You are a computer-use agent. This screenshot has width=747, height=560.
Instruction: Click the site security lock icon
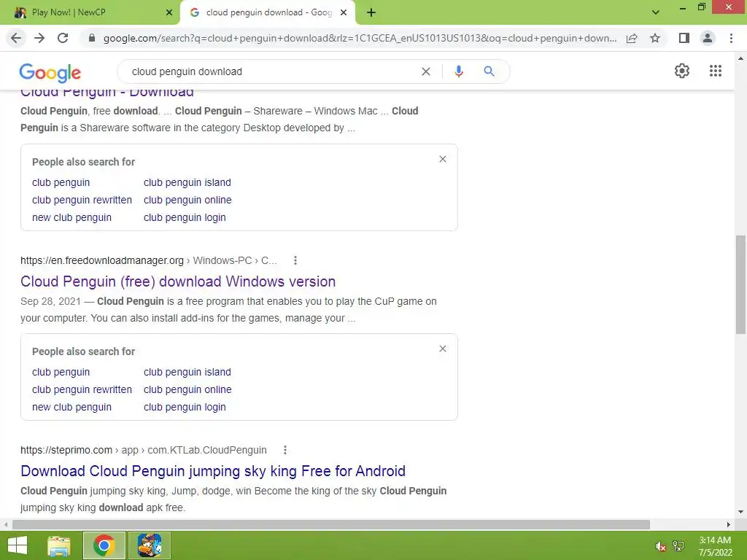[92, 38]
